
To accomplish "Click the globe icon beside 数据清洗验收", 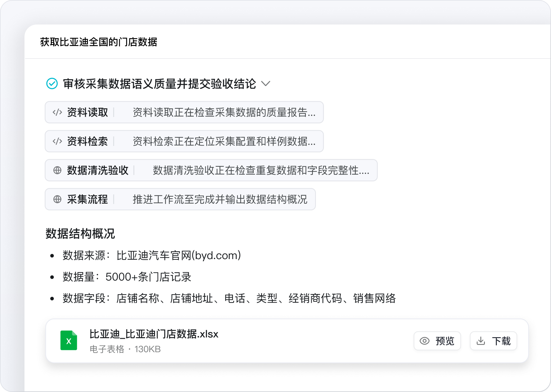I will click(57, 170).
